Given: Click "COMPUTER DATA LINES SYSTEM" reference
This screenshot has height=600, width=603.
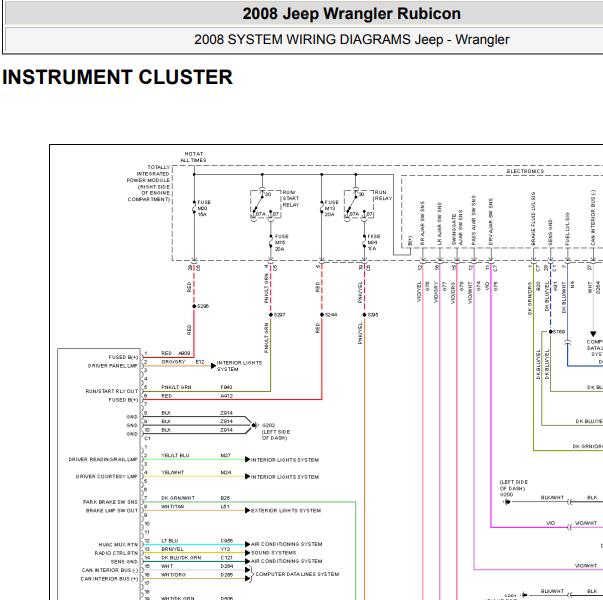Looking at the screenshot, I should pyautogui.click(x=297, y=574).
